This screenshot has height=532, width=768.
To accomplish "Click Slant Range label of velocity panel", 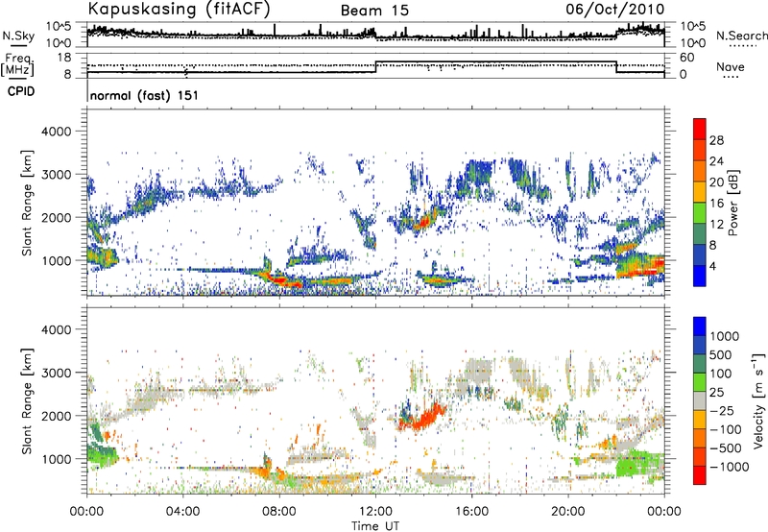I will point(27,400).
